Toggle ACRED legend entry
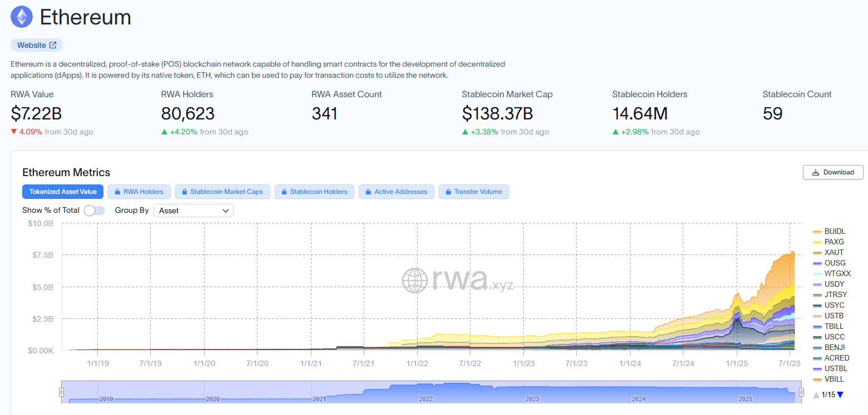 pos(831,358)
